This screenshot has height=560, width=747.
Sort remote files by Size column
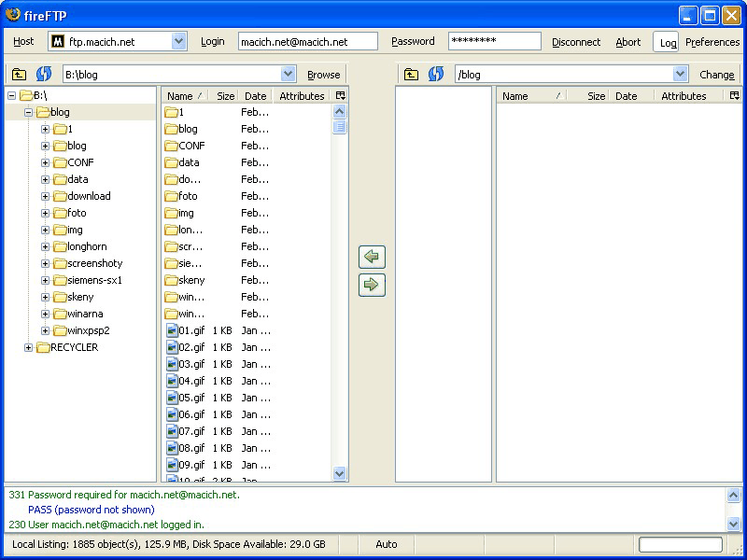pyautogui.click(x=589, y=96)
